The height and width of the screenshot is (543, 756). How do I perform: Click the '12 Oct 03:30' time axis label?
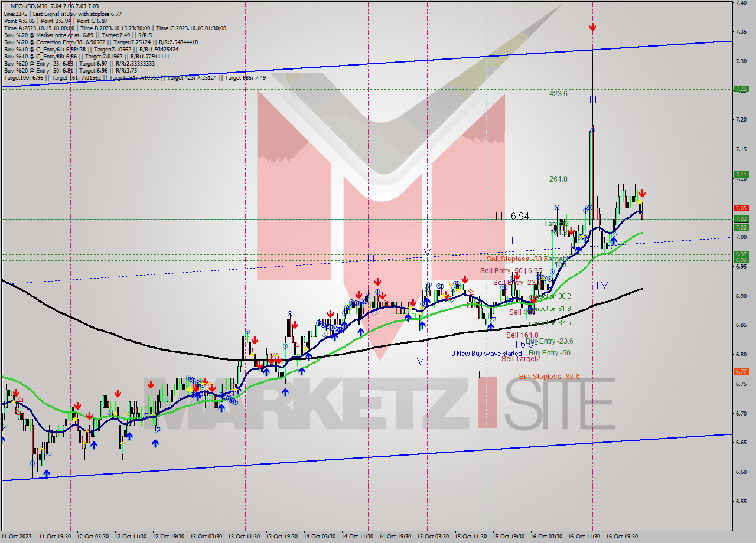[93, 537]
